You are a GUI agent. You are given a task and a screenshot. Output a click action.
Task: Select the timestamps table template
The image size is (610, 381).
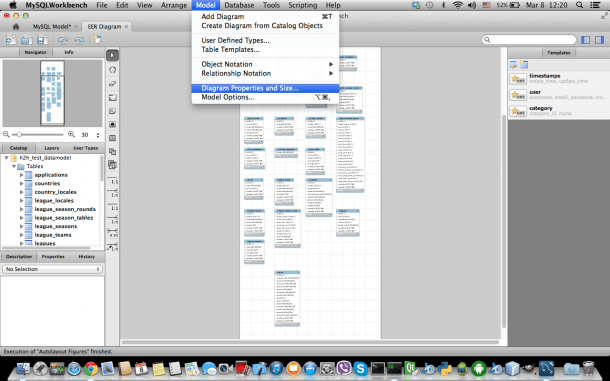point(558,78)
